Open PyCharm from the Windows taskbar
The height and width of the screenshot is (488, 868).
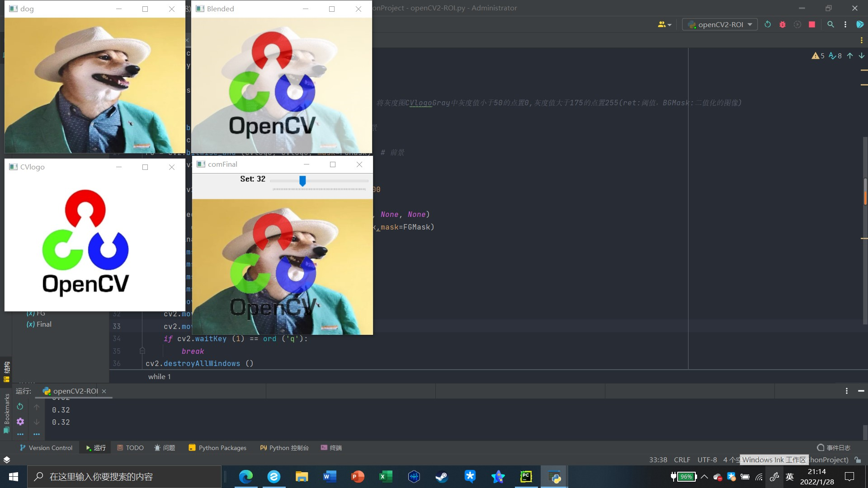526,477
